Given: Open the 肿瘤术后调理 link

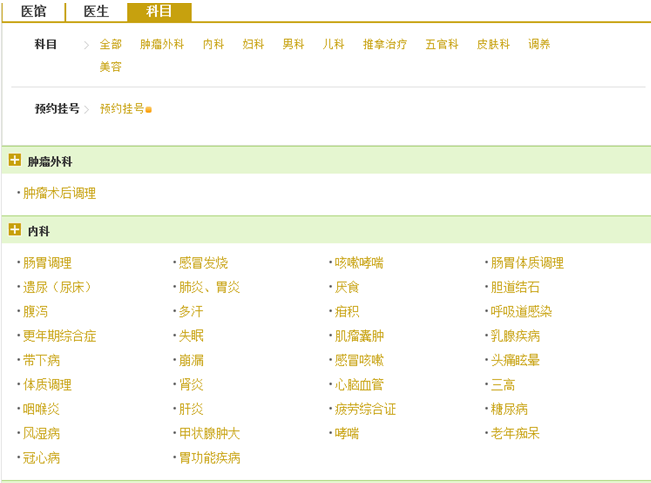Looking at the screenshot, I should tap(60, 193).
